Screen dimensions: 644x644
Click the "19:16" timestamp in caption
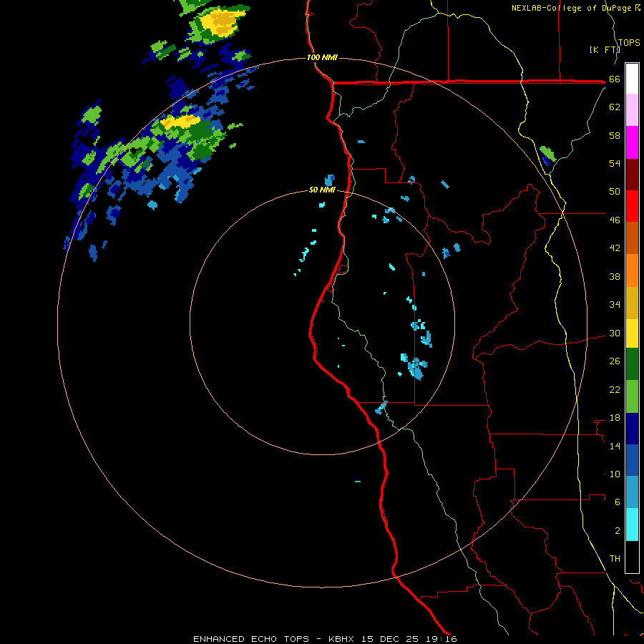(x=441, y=639)
